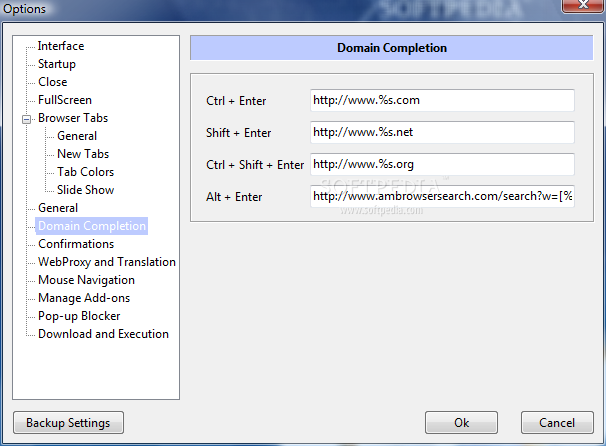Select Domain Completion in tree
The width and height of the screenshot is (606, 446).
tap(92, 226)
